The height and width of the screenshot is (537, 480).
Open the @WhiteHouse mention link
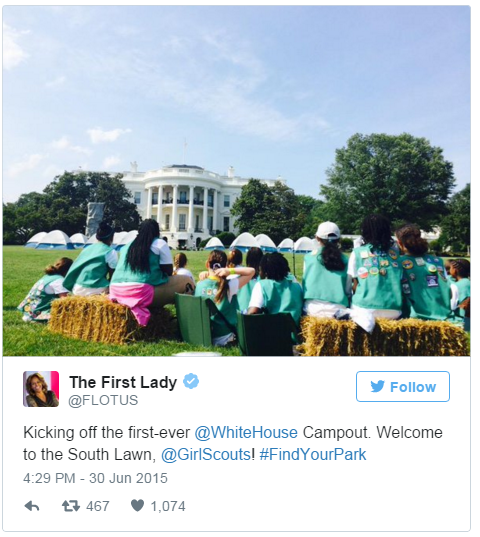(x=246, y=433)
